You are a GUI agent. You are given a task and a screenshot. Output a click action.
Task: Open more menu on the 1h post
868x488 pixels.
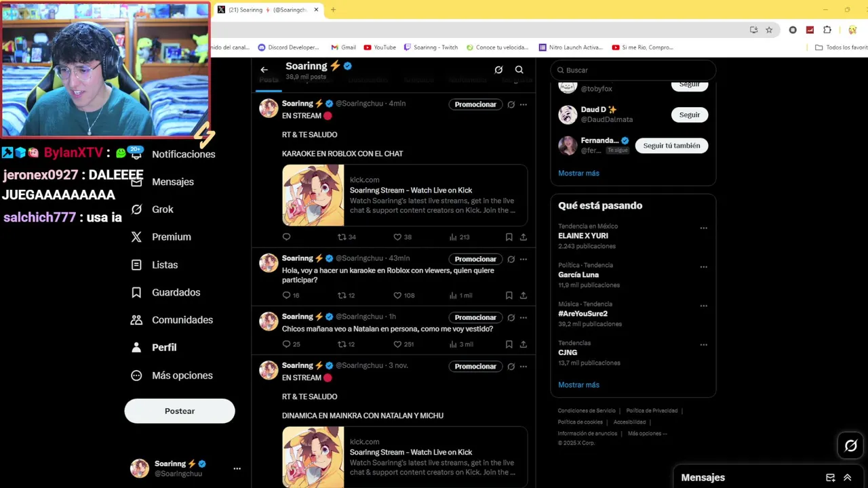524,317
